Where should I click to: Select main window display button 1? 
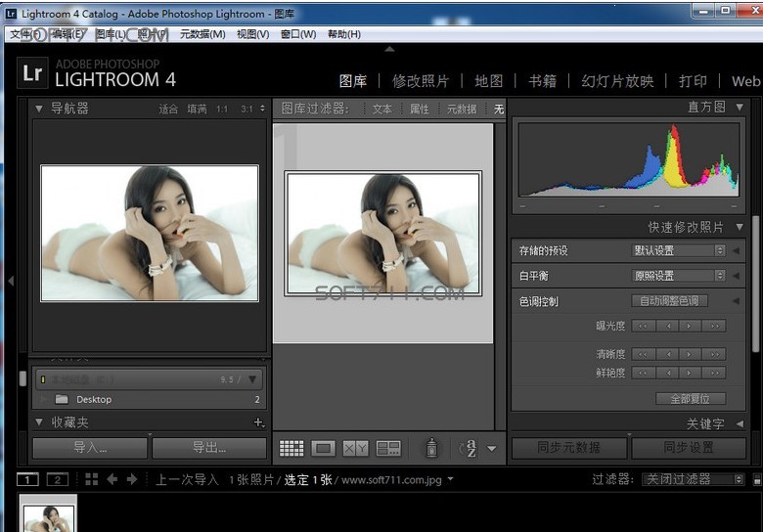point(27,479)
